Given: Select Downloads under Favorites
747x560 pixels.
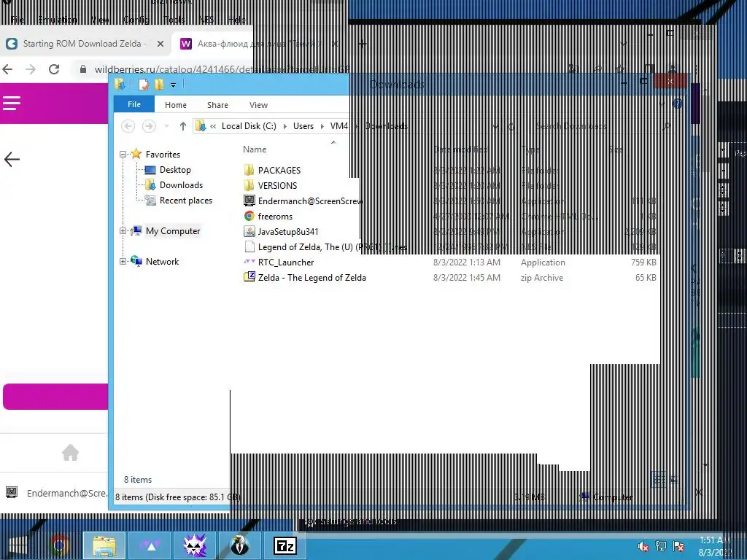Looking at the screenshot, I should [x=181, y=184].
